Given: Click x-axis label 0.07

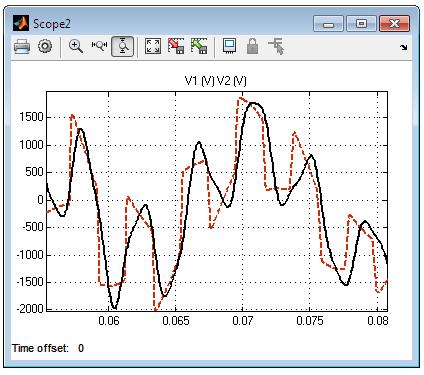Looking at the screenshot, I should [243, 321].
